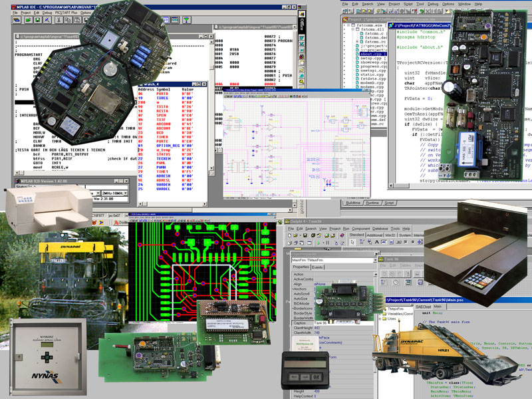This screenshot has height=399, width=532.
Task: Select TXREG row in Watch_4 window
Action: click(x=166, y=98)
